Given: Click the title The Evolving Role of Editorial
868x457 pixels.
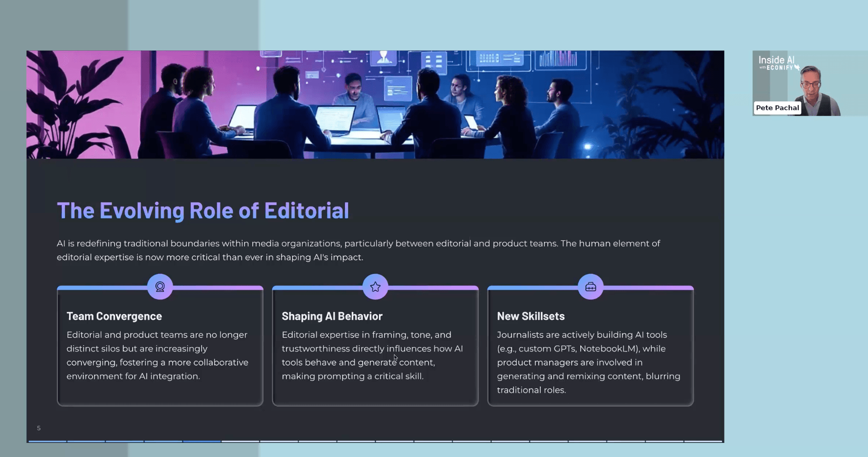Looking at the screenshot, I should [x=203, y=210].
